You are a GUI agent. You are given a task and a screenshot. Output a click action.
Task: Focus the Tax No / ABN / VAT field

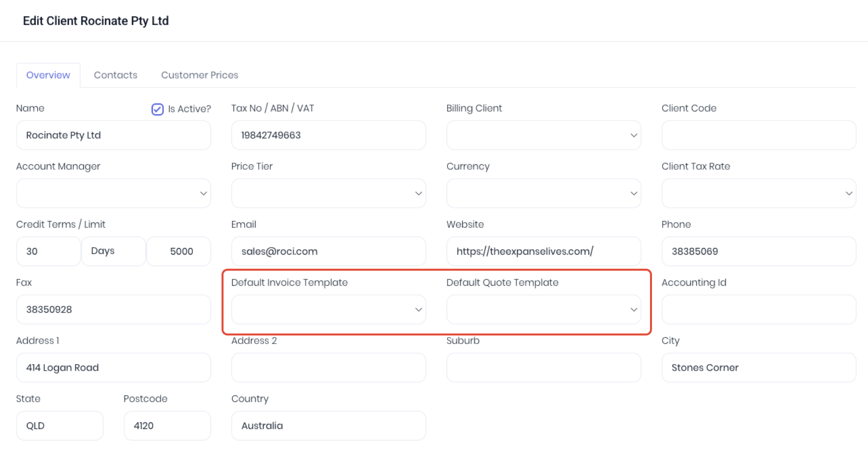coord(329,135)
